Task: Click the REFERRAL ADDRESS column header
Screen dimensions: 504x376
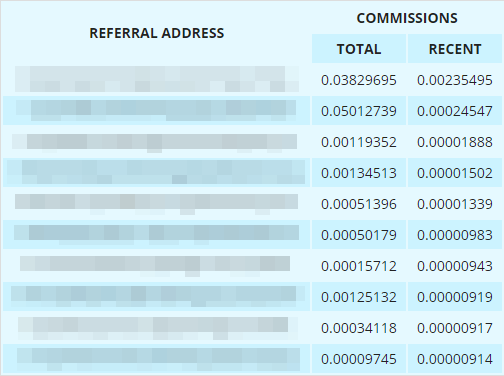Action: (157, 33)
